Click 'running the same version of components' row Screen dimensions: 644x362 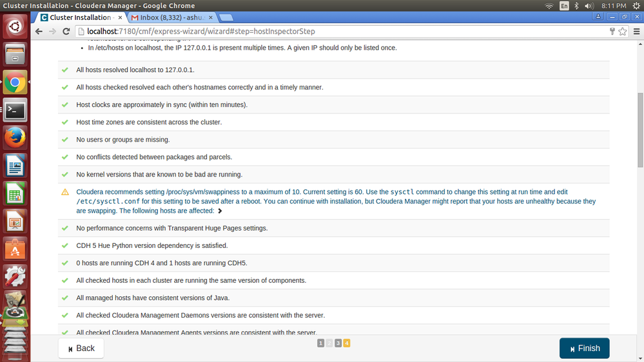click(x=333, y=280)
